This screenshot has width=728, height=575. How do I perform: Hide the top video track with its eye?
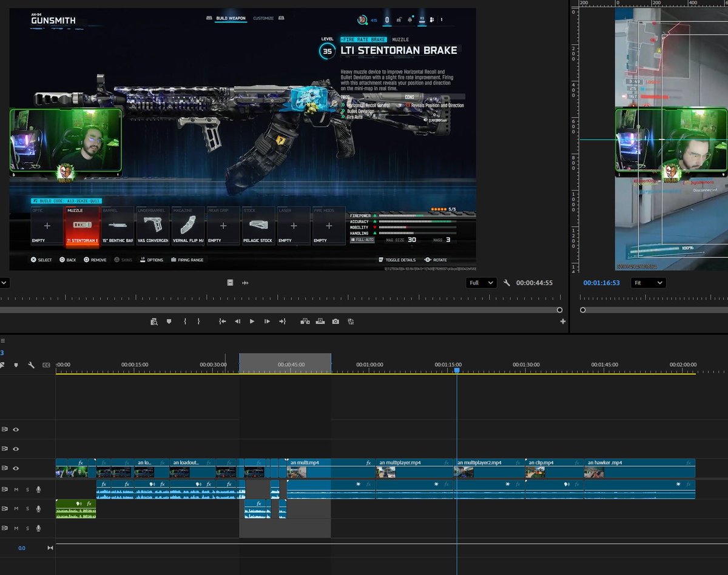point(16,429)
